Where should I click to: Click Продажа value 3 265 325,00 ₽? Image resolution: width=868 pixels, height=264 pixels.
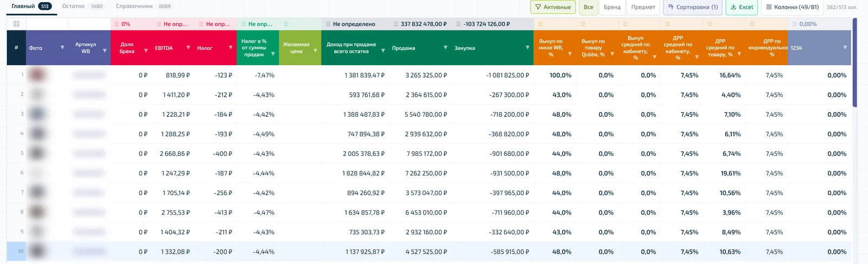426,76
